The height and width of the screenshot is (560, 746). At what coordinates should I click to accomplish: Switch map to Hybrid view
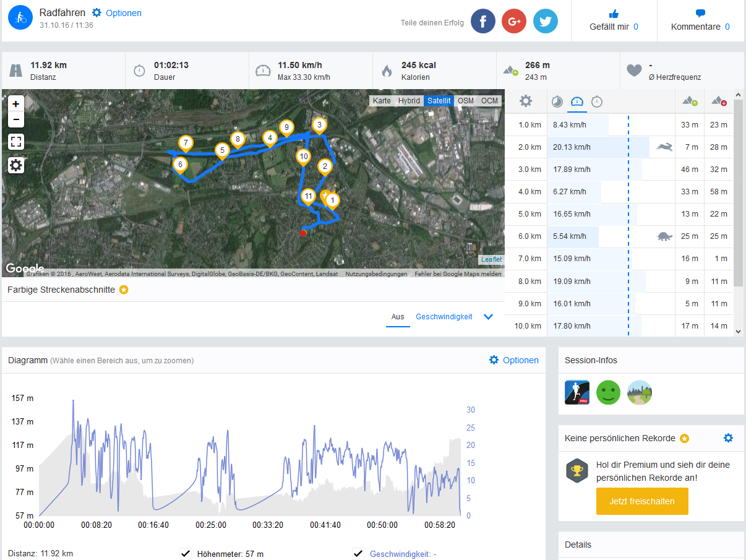tap(409, 101)
